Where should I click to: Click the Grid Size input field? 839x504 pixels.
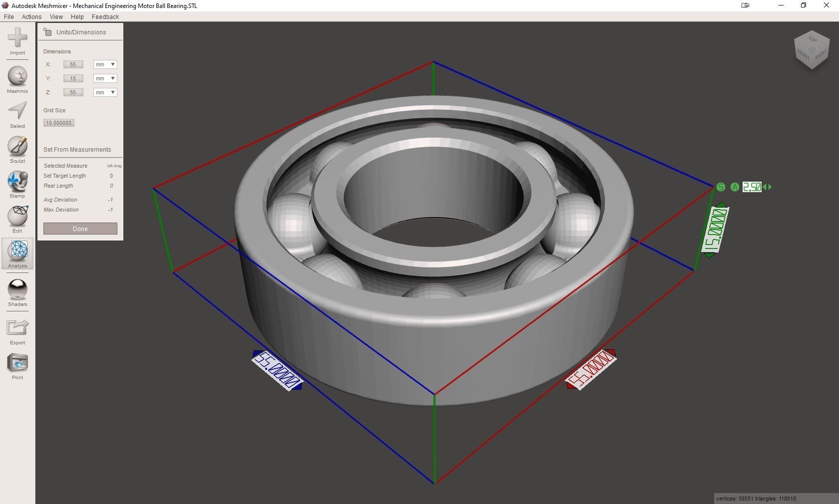(x=58, y=122)
